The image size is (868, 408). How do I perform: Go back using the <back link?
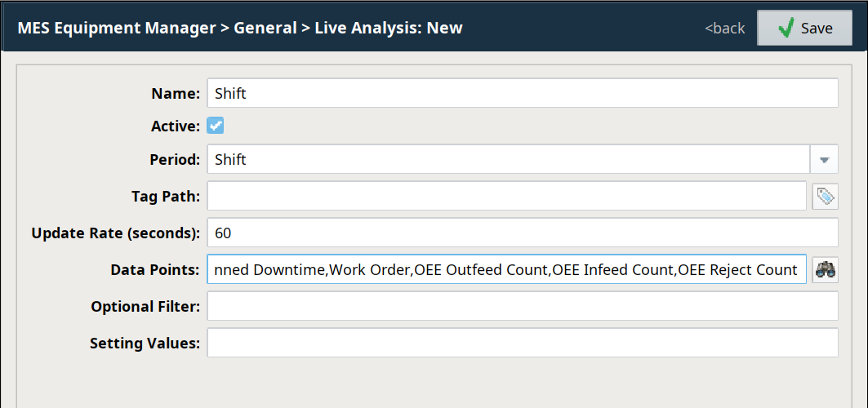tap(724, 29)
